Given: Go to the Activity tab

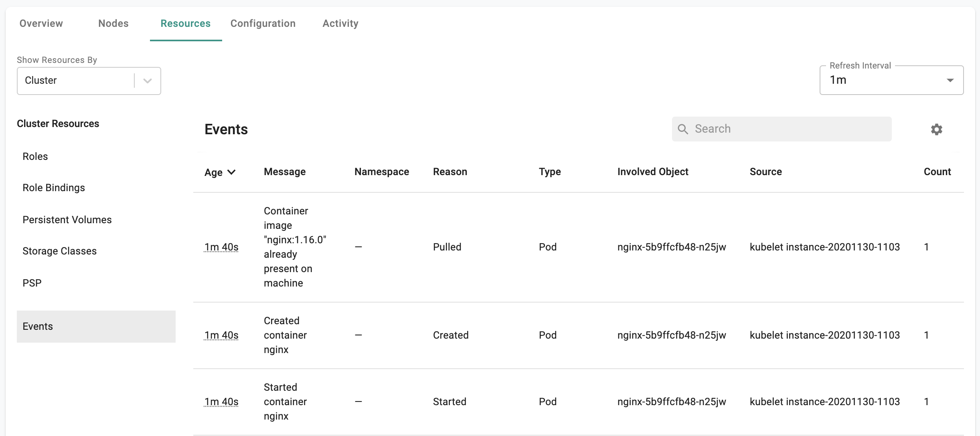Looking at the screenshot, I should pos(340,24).
